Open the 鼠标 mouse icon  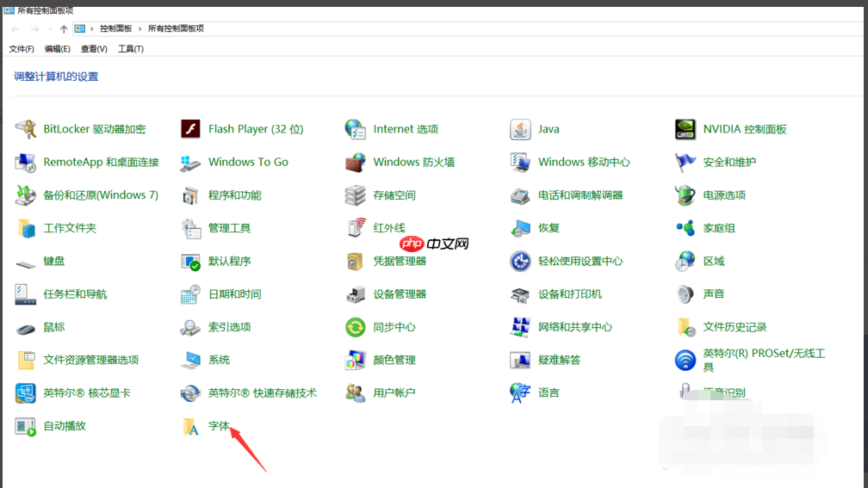(x=26, y=329)
